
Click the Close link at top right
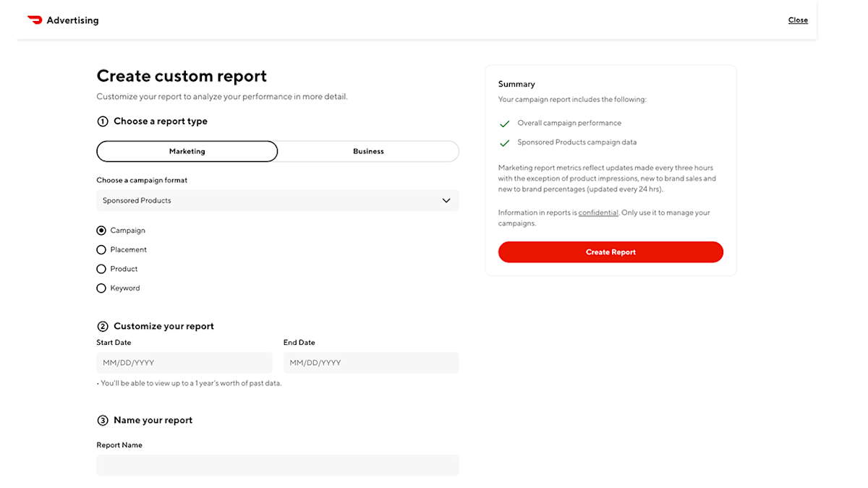(798, 20)
